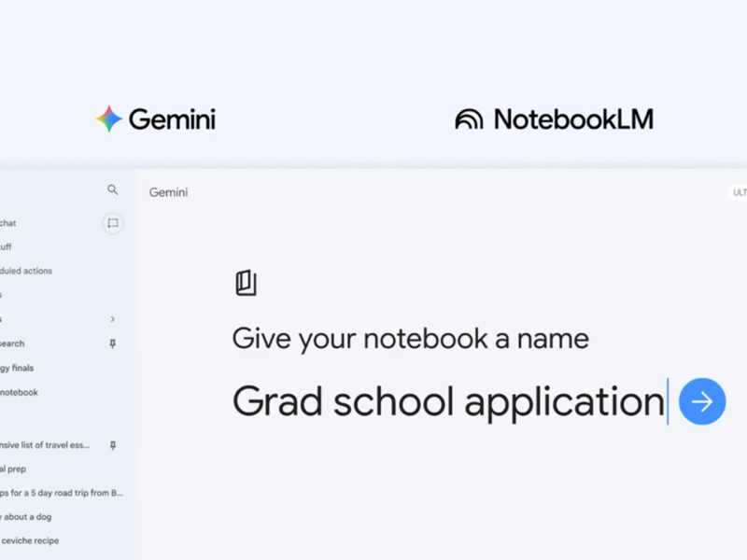This screenshot has width=747, height=560.
Task: Click the blue arrow submit button
Action: [x=702, y=402]
